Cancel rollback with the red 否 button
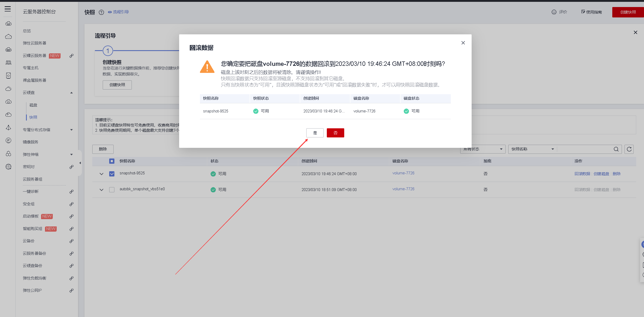 [x=335, y=133]
